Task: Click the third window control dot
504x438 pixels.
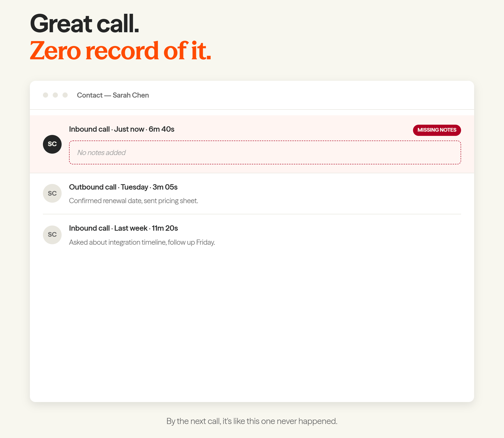Action: tap(65, 95)
